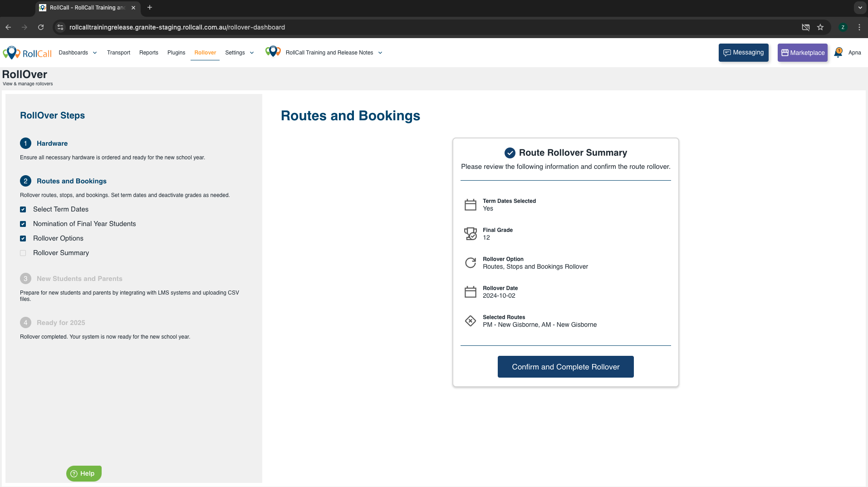The image size is (868, 487).
Task: Open the Messaging button
Action: (744, 53)
